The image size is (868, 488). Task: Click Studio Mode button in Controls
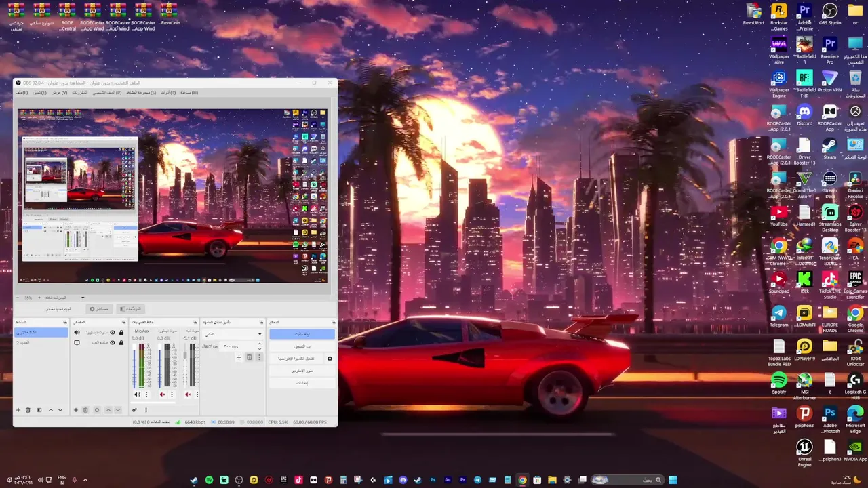click(x=302, y=371)
